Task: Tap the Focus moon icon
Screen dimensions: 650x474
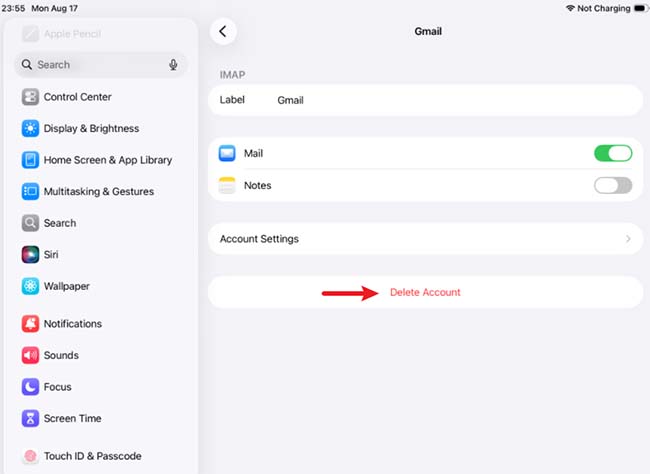Action: (30, 386)
